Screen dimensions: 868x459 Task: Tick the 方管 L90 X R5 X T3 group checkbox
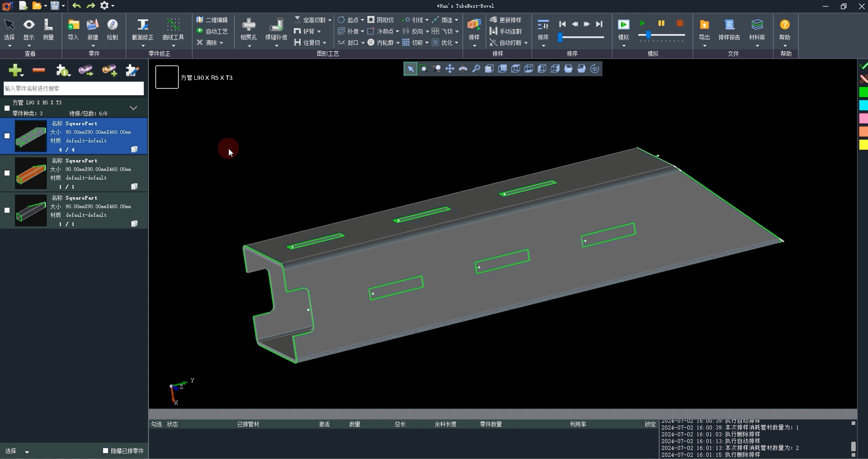tap(7, 108)
